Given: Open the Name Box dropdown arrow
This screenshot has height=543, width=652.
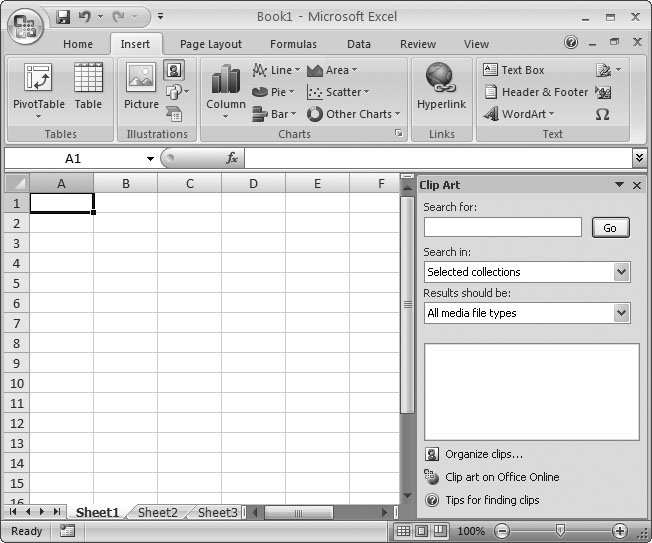Looking at the screenshot, I should point(150,158).
